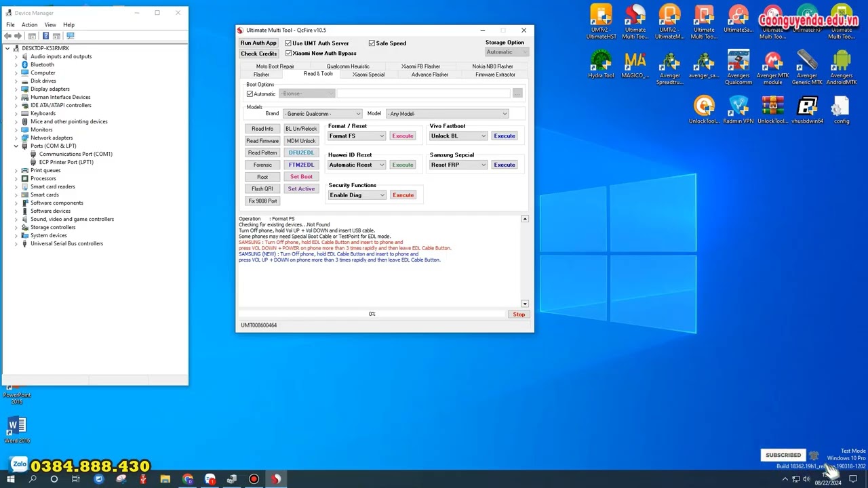This screenshot has width=868, height=488.
Task: Open the MAGICO desktop shortcut
Action: (x=635, y=64)
